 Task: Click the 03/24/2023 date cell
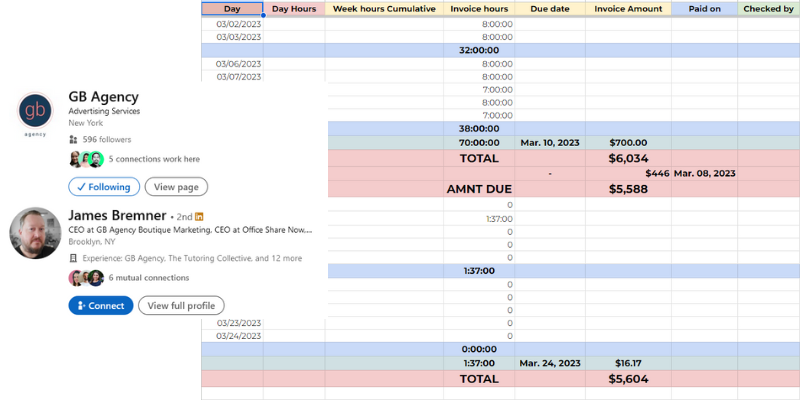(232, 336)
